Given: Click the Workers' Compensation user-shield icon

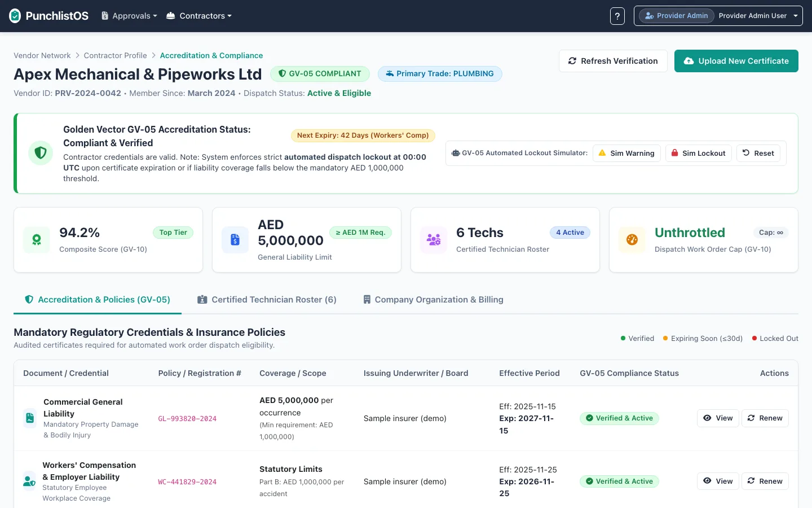Looking at the screenshot, I should 29,481.
